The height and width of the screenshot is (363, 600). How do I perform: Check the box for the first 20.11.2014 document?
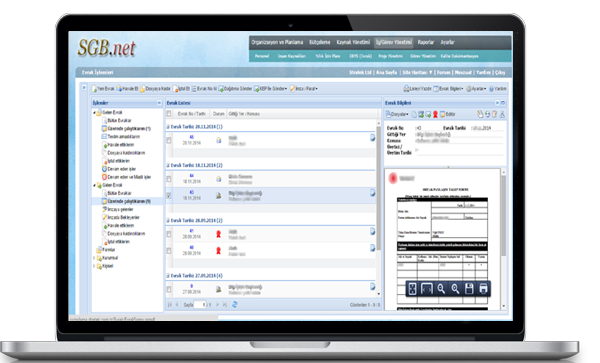(x=169, y=140)
